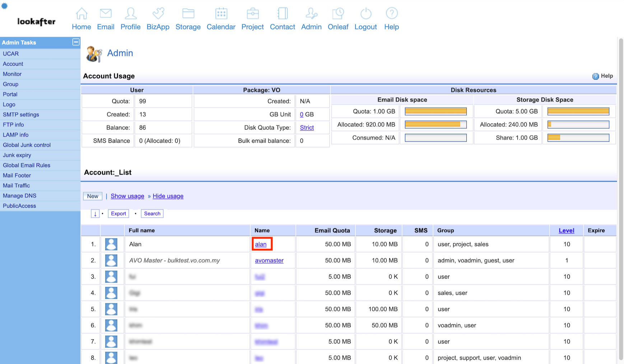Screen dimensions: 624x364
Task: Open Email via the envelope icon
Action: click(x=106, y=14)
